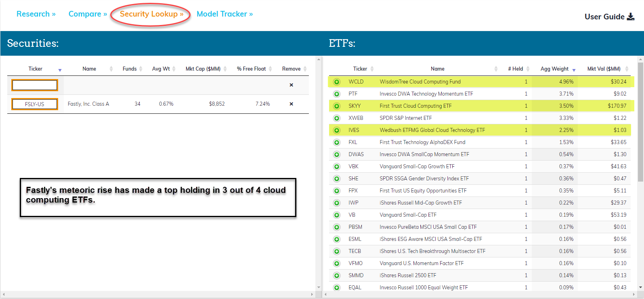
Task: Remove the FSLY-US security row
Action: [291, 104]
